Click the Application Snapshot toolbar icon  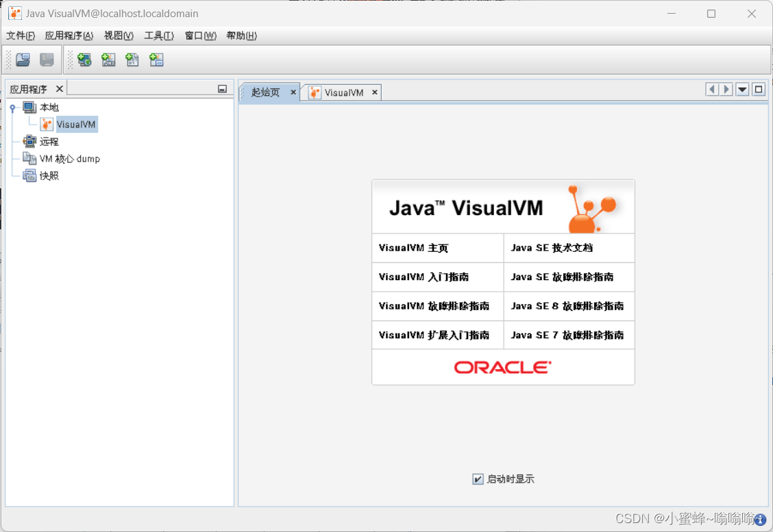click(156, 60)
